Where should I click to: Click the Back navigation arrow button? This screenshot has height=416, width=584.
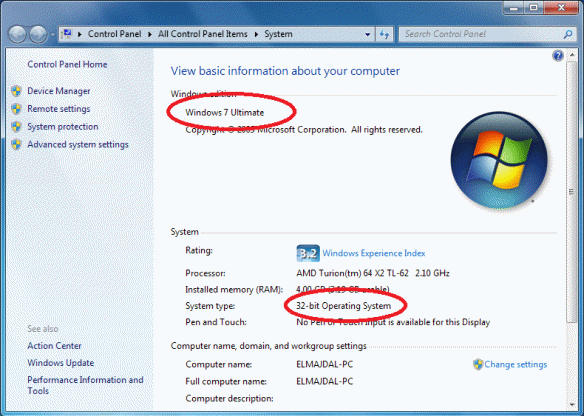click(x=17, y=34)
